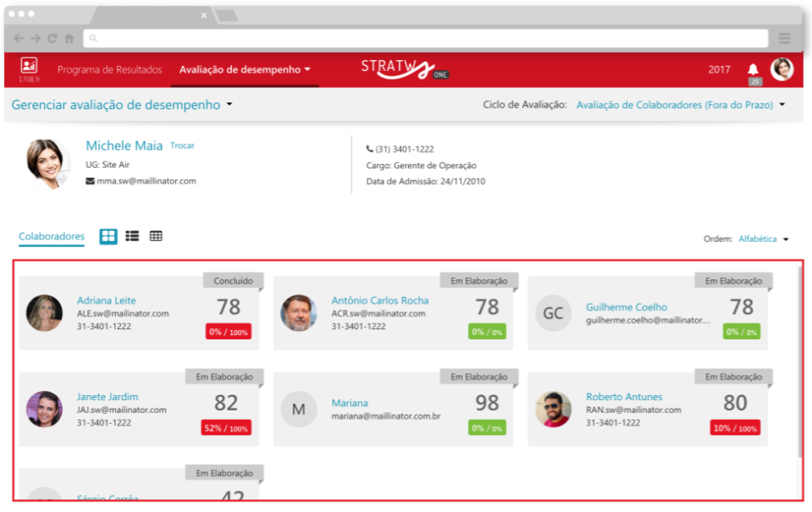
Task: Reload the page with the refresh icon
Action: tap(52, 38)
